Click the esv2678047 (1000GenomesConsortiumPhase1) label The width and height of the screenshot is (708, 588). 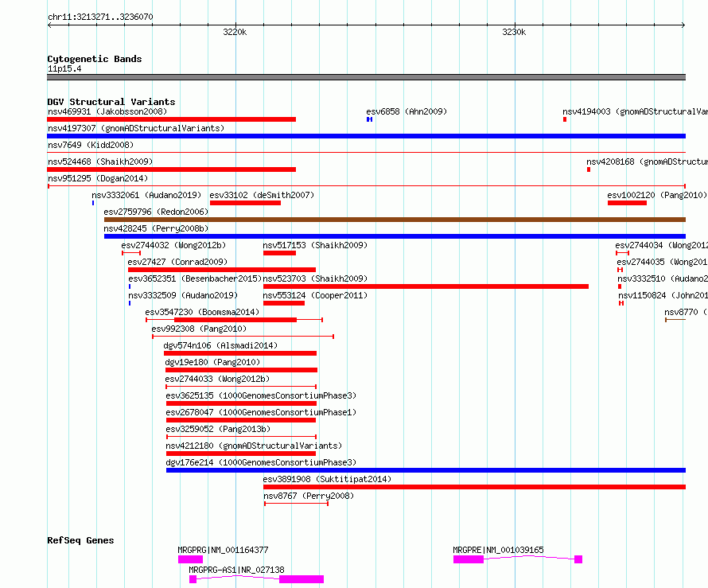coord(261,412)
